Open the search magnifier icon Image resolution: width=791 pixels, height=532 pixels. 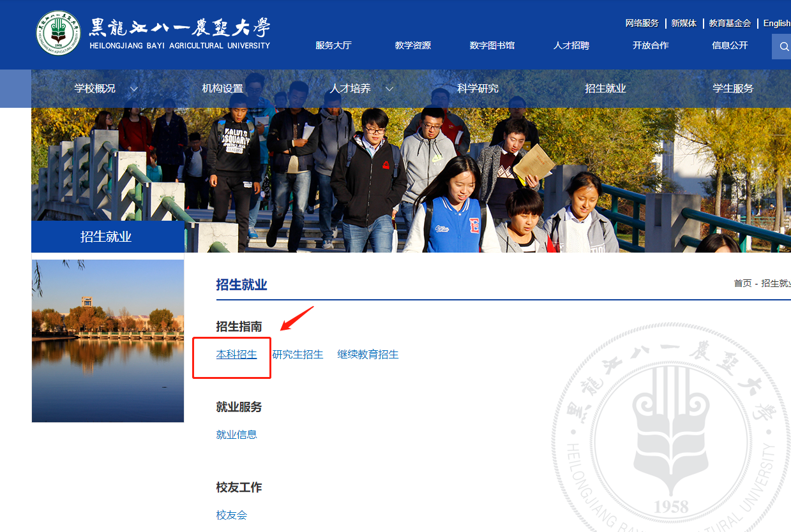point(783,47)
